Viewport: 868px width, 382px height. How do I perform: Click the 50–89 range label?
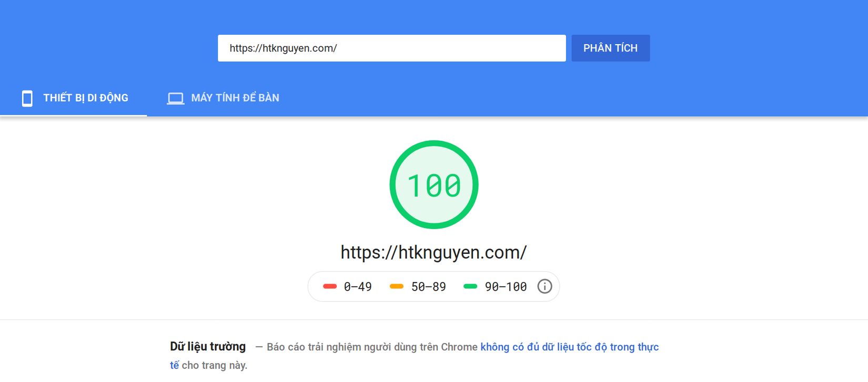pos(428,287)
